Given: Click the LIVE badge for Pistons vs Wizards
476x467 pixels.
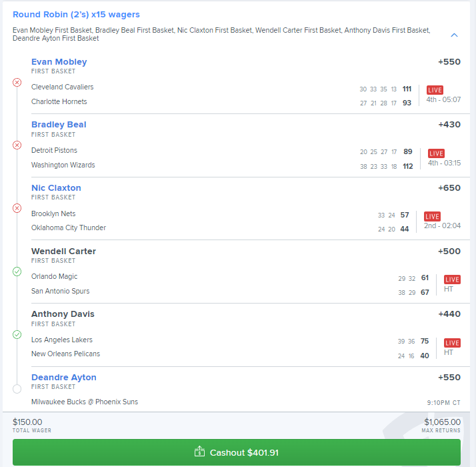Looking at the screenshot, I should tap(436, 153).
